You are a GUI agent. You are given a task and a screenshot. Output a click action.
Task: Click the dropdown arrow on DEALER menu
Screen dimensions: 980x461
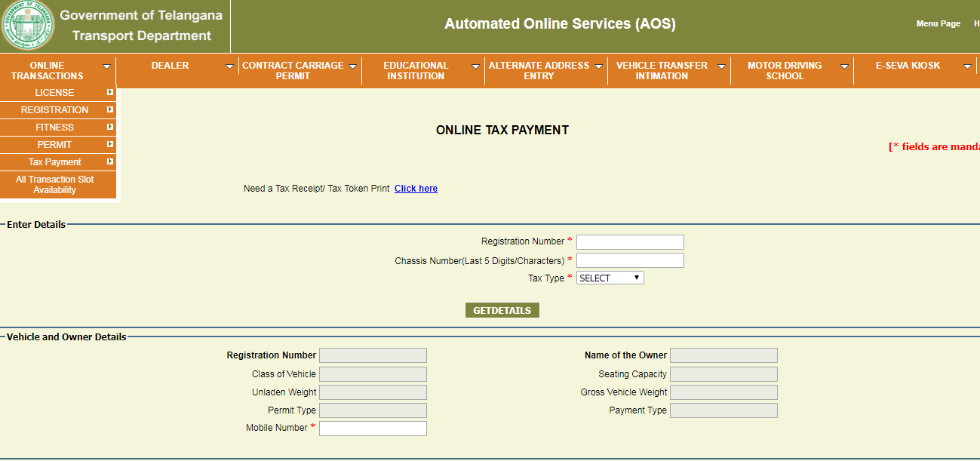click(x=230, y=66)
